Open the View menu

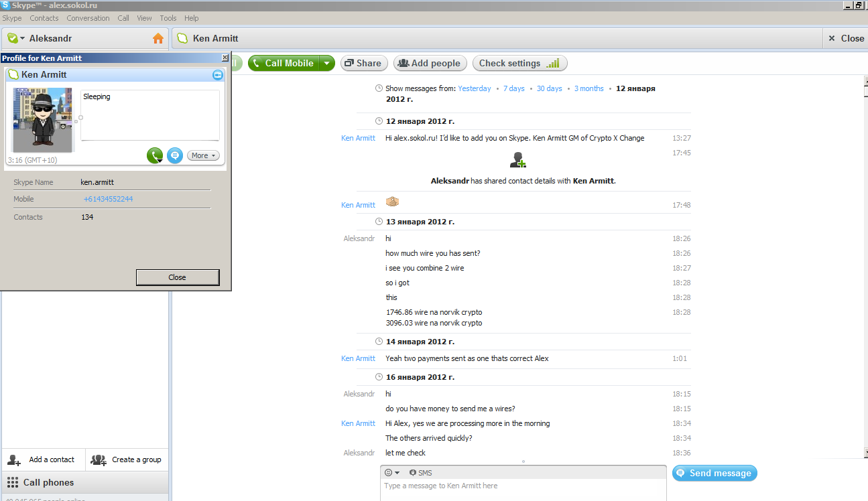(x=144, y=18)
